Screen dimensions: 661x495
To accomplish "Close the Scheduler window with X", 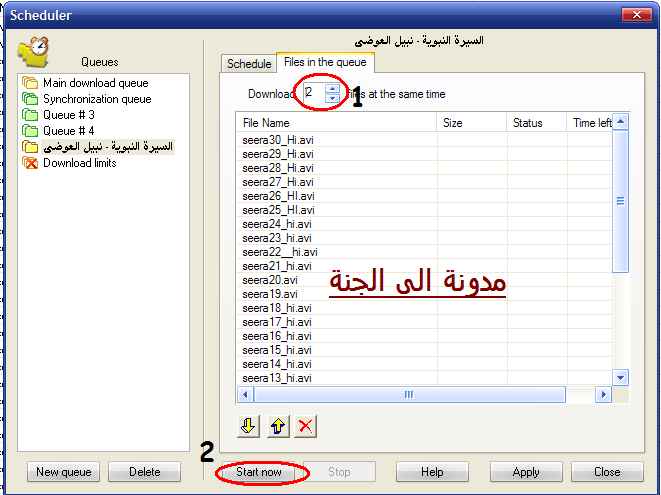I will (637, 15).
